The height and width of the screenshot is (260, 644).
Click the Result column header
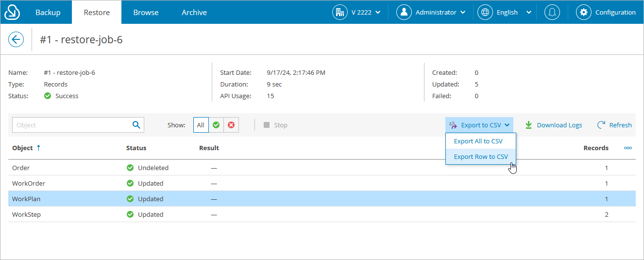coord(209,148)
